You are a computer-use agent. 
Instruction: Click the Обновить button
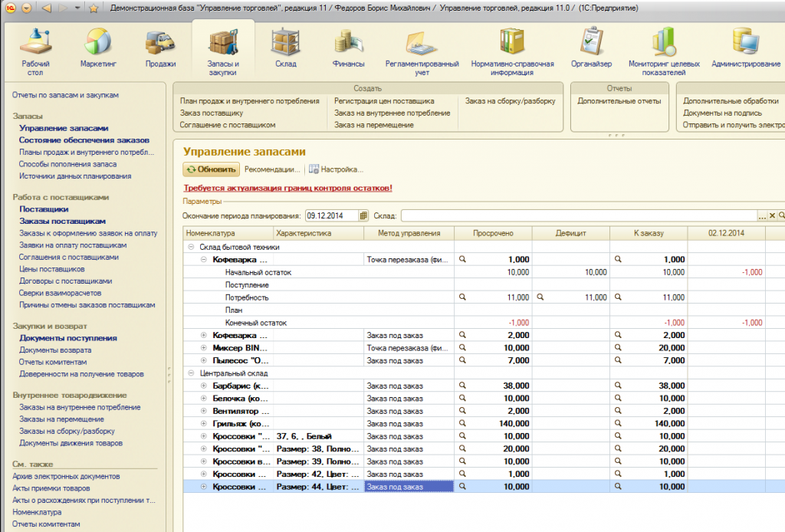(x=211, y=169)
